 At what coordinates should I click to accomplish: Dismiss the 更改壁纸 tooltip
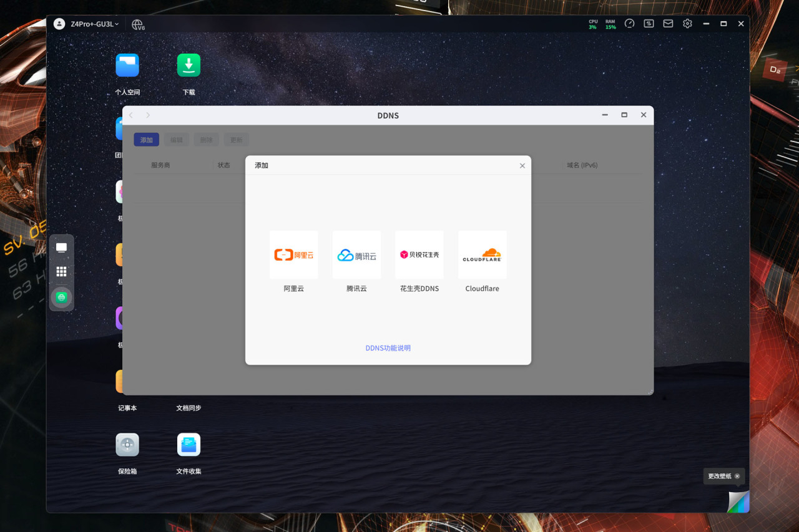[x=737, y=476]
